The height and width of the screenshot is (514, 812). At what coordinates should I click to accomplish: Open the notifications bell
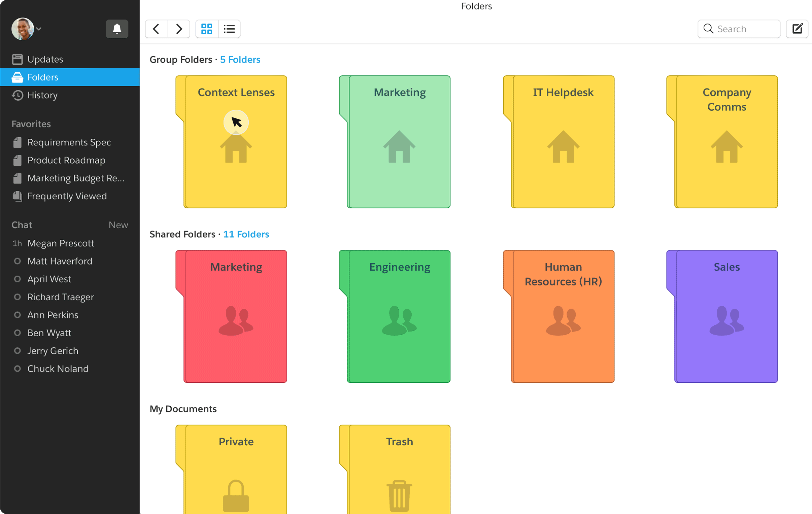pos(117,29)
